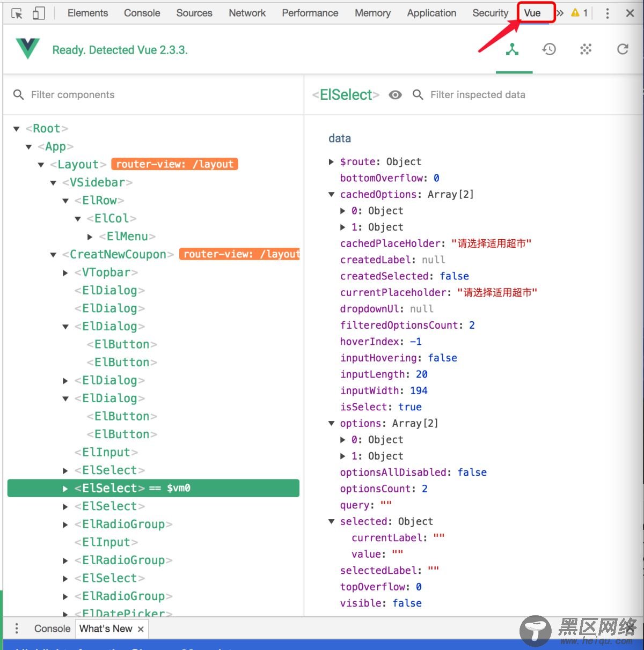Image resolution: width=644 pixels, height=650 pixels.
Task: Click the eye icon beside ElSelect
Action: [396, 95]
